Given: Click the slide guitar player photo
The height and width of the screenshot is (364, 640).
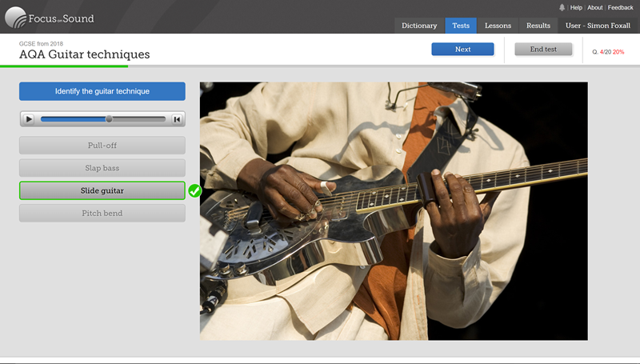Looking at the screenshot, I should [394, 210].
